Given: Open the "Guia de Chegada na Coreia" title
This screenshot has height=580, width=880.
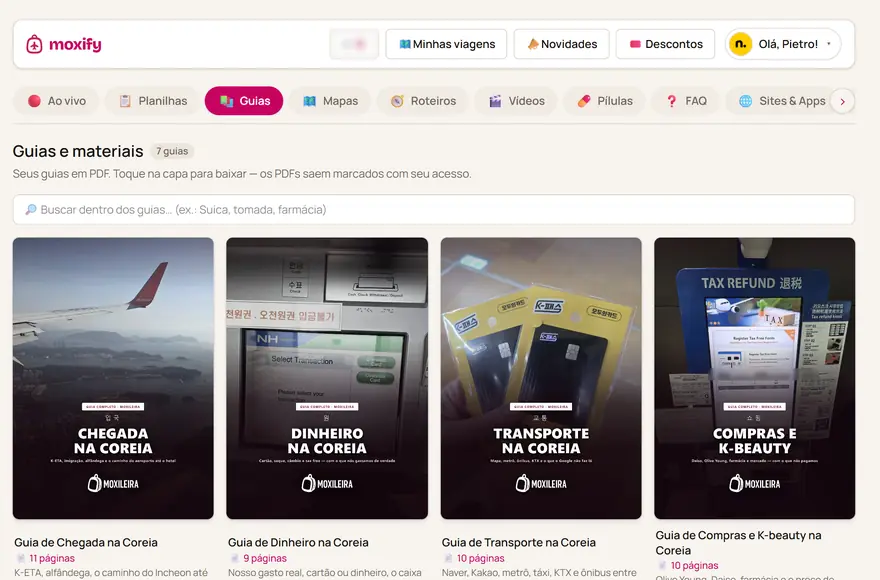Looking at the screenshot, I should point(86,542).
